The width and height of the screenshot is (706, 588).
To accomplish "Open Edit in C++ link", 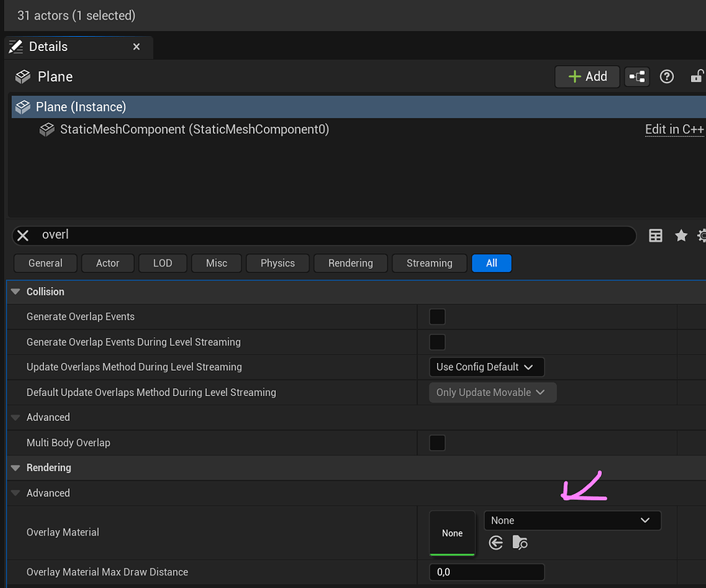I will (x=674, y=129).
